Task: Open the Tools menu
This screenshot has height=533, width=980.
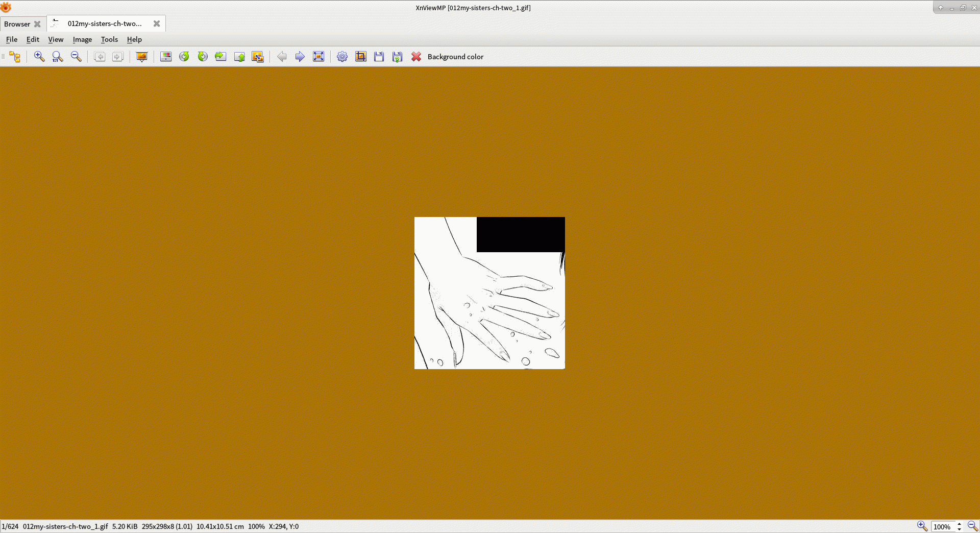Action: pyautogui.click(x=109, y=39)
